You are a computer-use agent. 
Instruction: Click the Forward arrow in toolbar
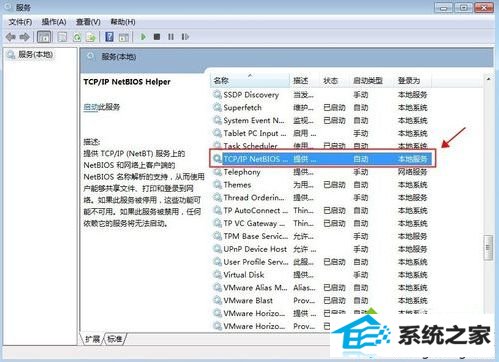pyautogui.click(x=24, y=37)
